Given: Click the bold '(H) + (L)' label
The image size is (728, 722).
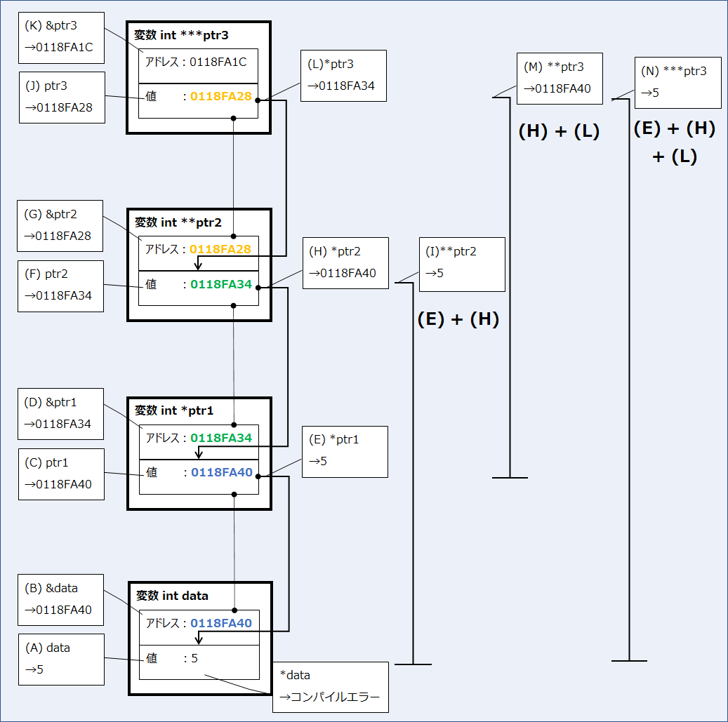Looking at the screenshot, I should [x=559, y=131].
